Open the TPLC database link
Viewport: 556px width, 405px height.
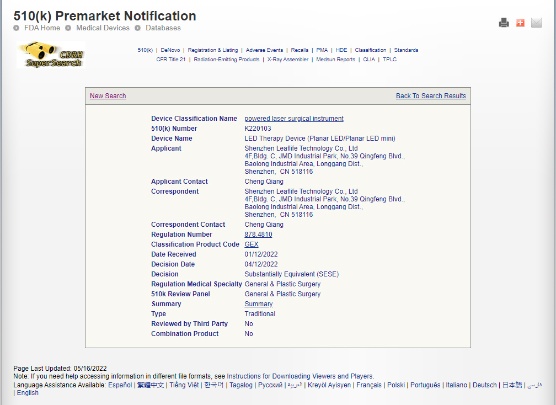click(x=389, y=59)
